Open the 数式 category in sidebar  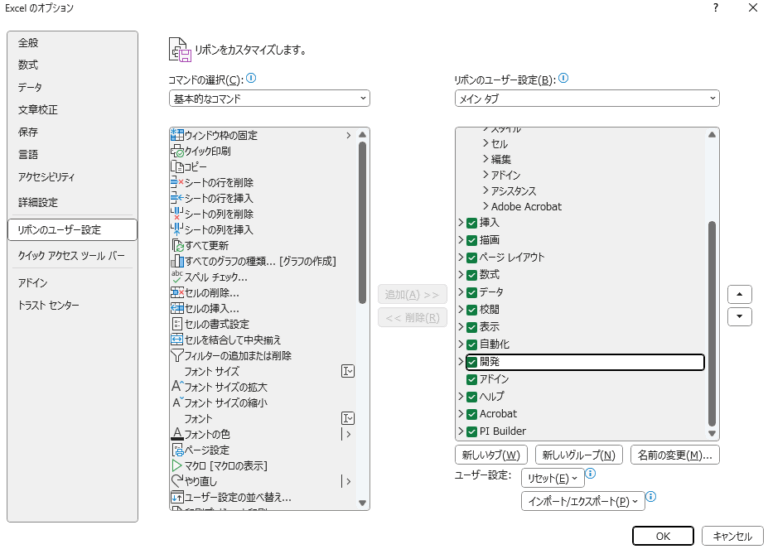[x=29, y=65]
